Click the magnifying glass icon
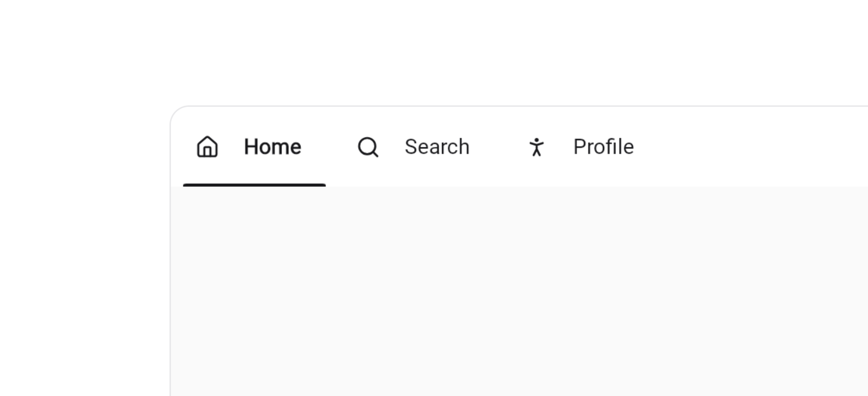Screen dimensions: 868x396 click(368, 147)
